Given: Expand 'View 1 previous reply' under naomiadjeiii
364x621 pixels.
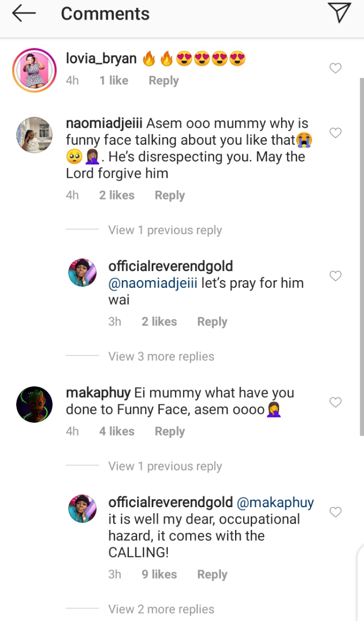Looking at the screenshot, I should click(165, 230).
